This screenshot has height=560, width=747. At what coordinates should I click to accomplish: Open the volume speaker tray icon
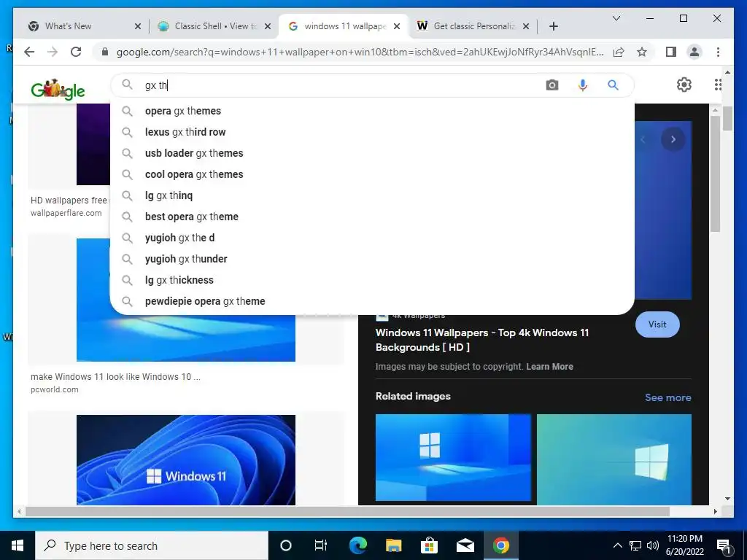click(x=653, y=545)
